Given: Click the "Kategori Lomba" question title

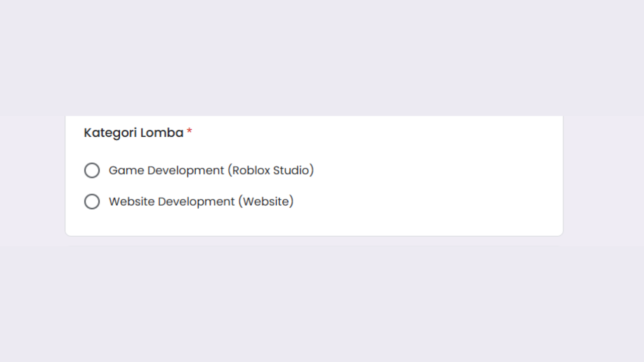Looking at the screenshot, I should pyautogui.click(x=133, y=133).
